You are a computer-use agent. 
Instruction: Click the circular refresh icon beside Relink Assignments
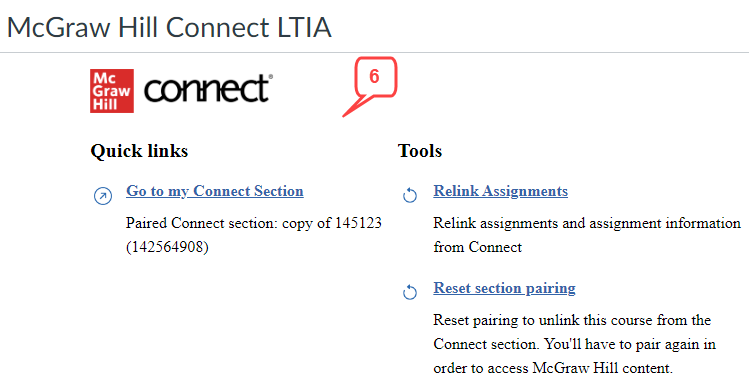tap(410, 195)
